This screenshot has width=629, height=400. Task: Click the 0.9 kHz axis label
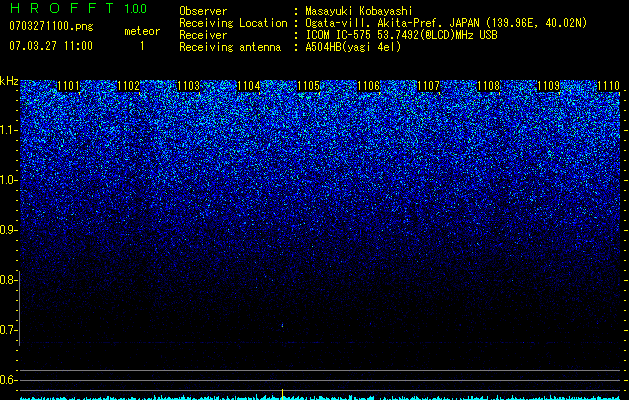(8, 230)
